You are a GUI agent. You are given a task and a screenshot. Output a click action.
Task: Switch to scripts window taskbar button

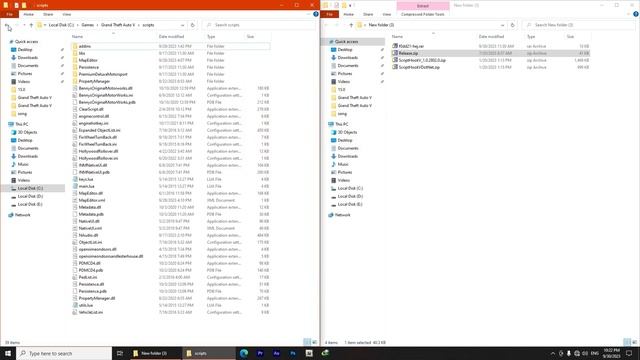tap(209, 353)
